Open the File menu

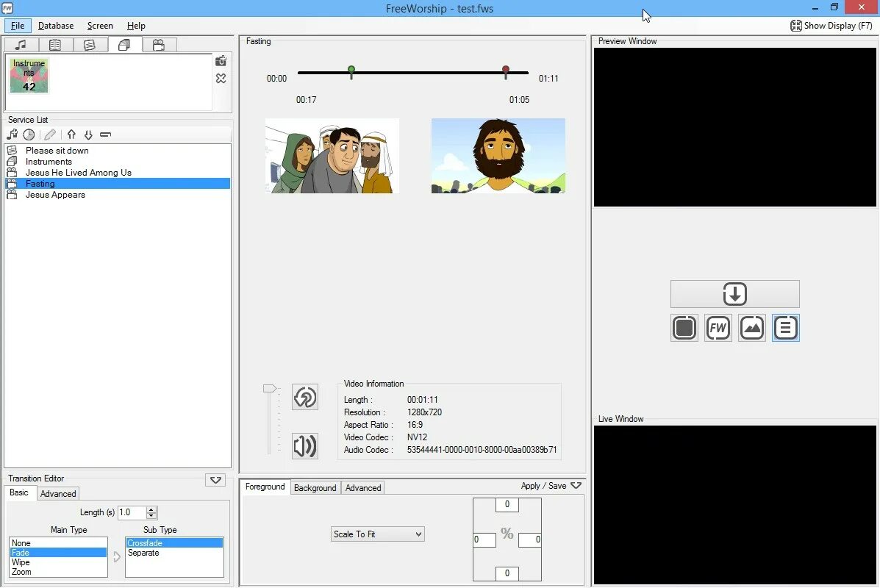pos(18,26)
